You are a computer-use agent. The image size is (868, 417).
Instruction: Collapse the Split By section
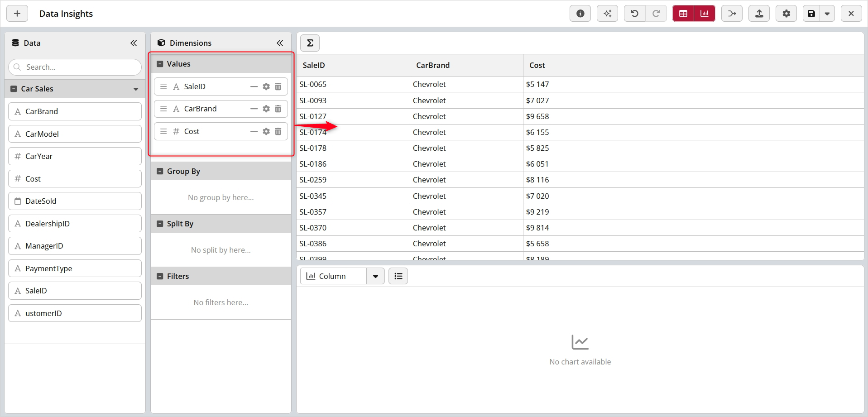coord(160,224)
